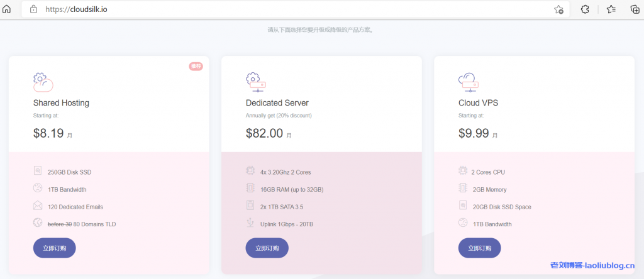Screen dimensions: 644x279
Task: Order the Cloud VPS plan
Action: pyautogui.click(x=480, y=248)
